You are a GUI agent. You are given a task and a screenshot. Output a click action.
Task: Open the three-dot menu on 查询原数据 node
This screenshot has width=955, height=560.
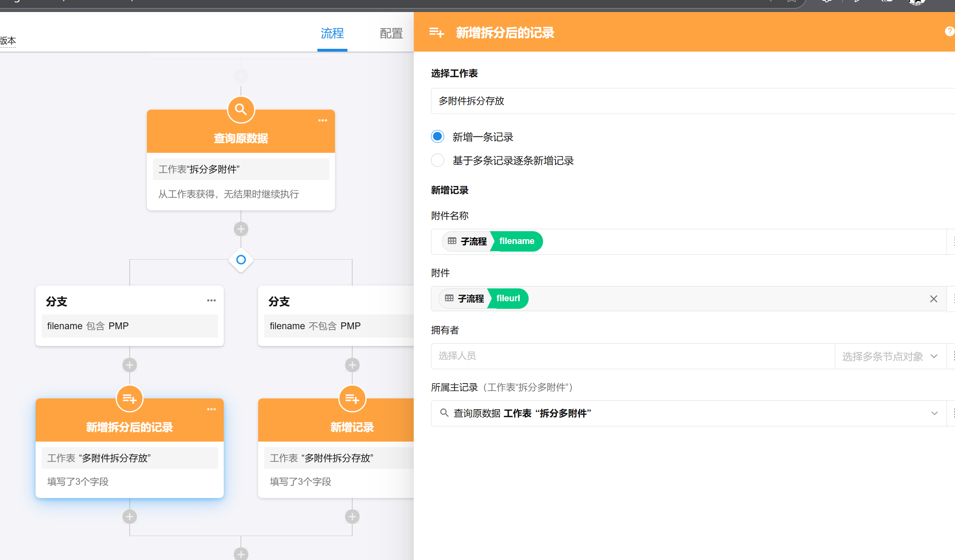coord(323,120)
